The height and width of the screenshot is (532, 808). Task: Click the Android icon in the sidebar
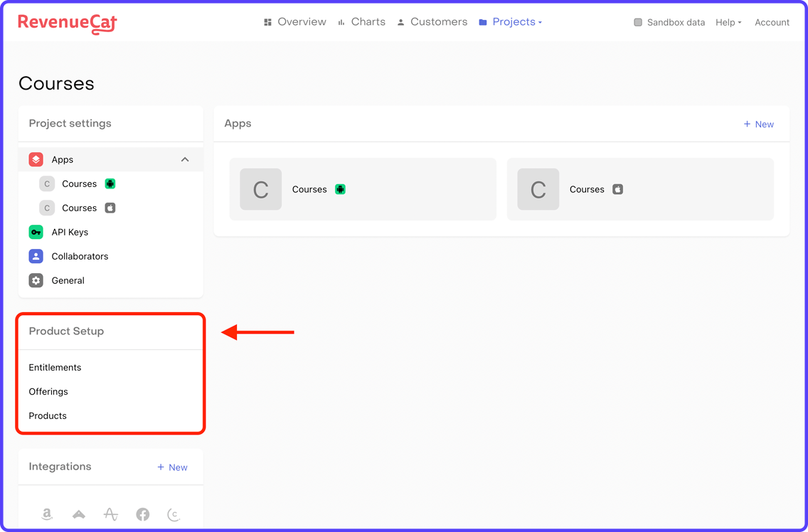[x=110, y=183]
